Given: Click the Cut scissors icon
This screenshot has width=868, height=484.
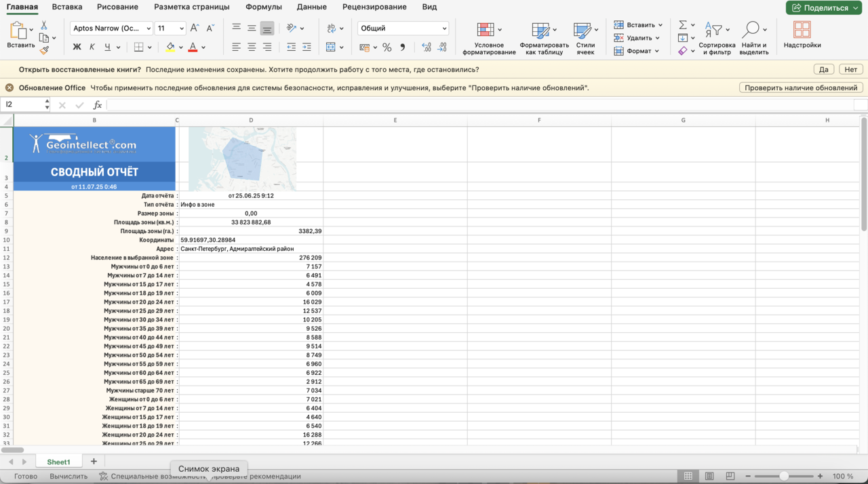Looking at the screenshot, I should pyautogui.click(x=44, y=25).
